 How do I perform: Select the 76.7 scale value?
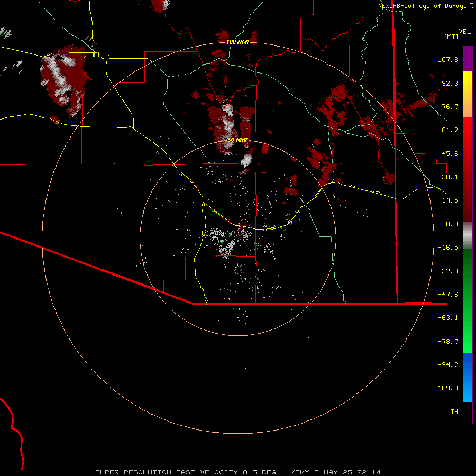(x=450, y=106)
